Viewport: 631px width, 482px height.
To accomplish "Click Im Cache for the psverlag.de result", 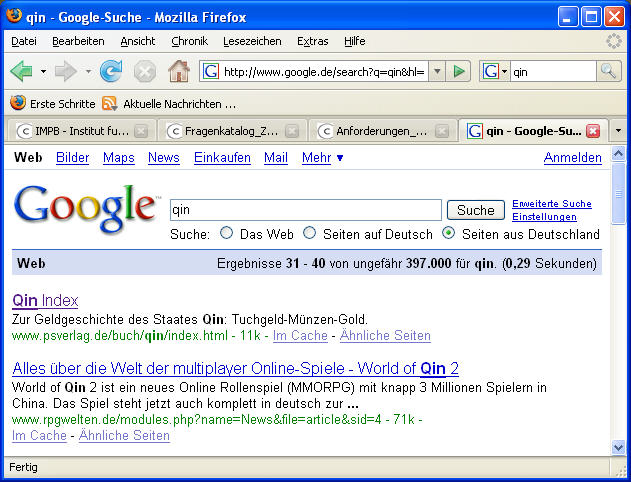I will coord(300,335).
